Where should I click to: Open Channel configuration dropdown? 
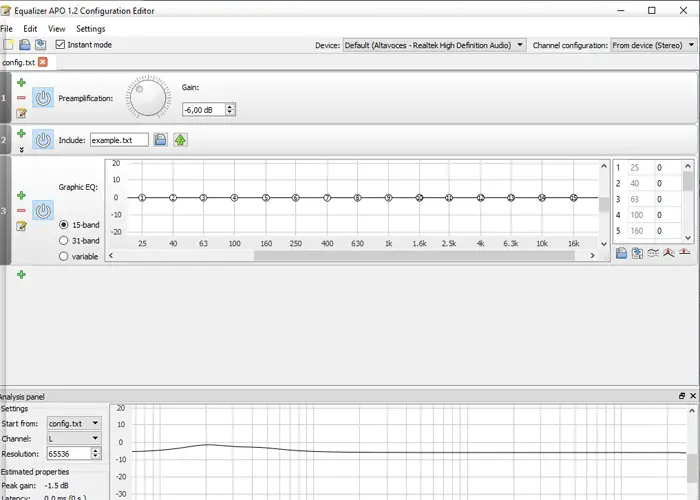[653, 45]
